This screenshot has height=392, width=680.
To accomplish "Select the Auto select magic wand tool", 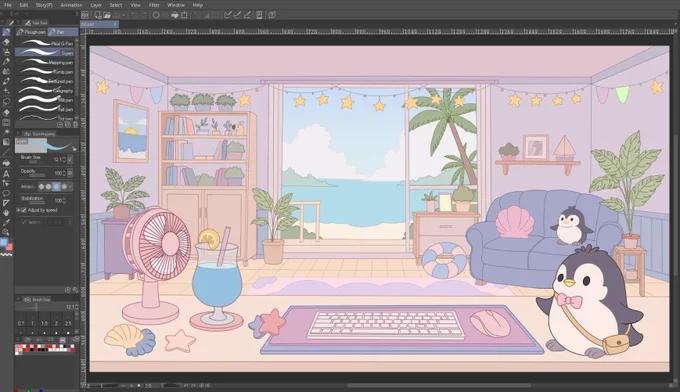I will (x=6, y=132).
